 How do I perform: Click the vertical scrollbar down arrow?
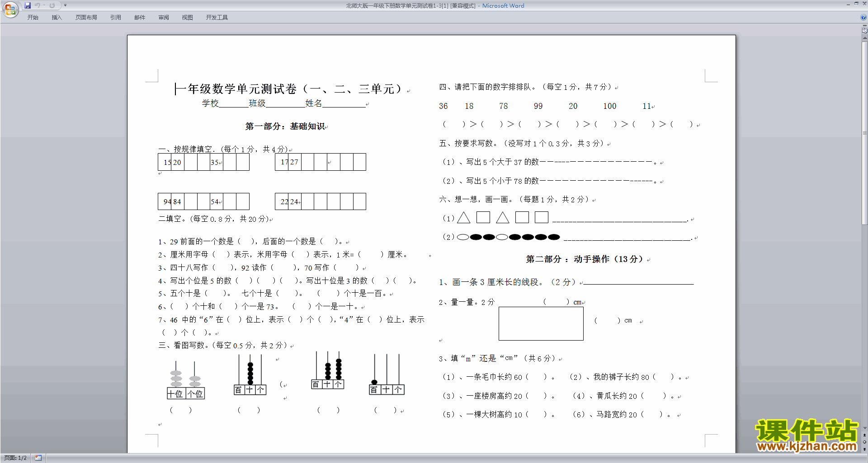(864, 428)
